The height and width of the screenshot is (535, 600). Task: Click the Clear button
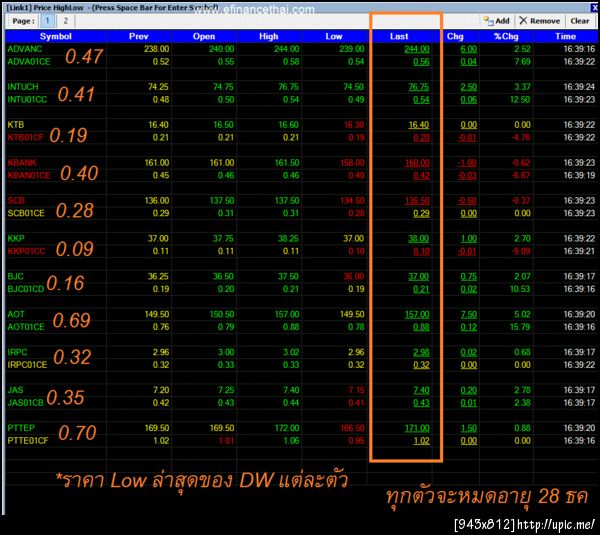[x=580, y=21]
